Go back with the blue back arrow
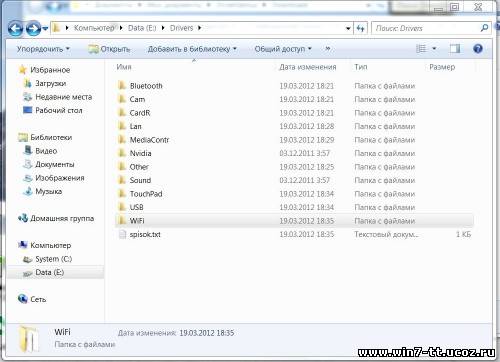Image resolution: width=500 pixels, height=362 pixels. [x=16, y=29]
